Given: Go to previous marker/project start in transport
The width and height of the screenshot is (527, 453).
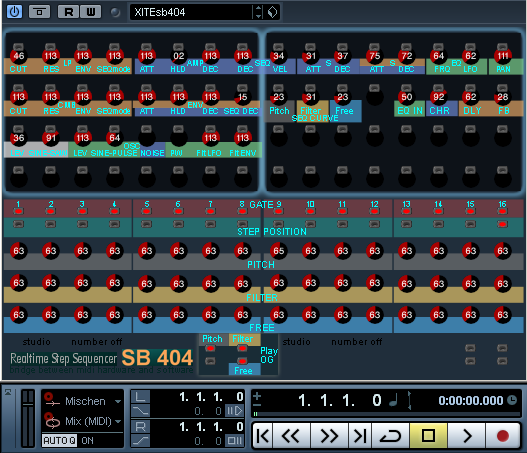Looking at the screenshot, I should click(x=262, y=436).
